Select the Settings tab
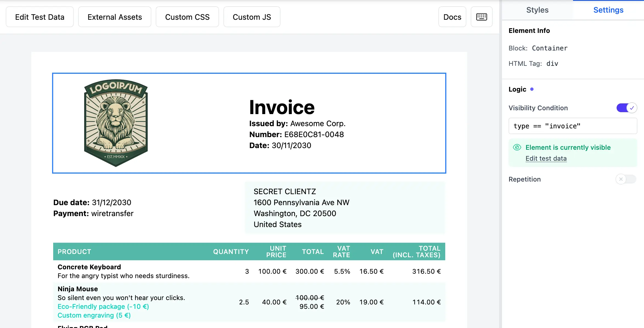The width and height of the screenshot is (644, 328). (x=608, y=10)
